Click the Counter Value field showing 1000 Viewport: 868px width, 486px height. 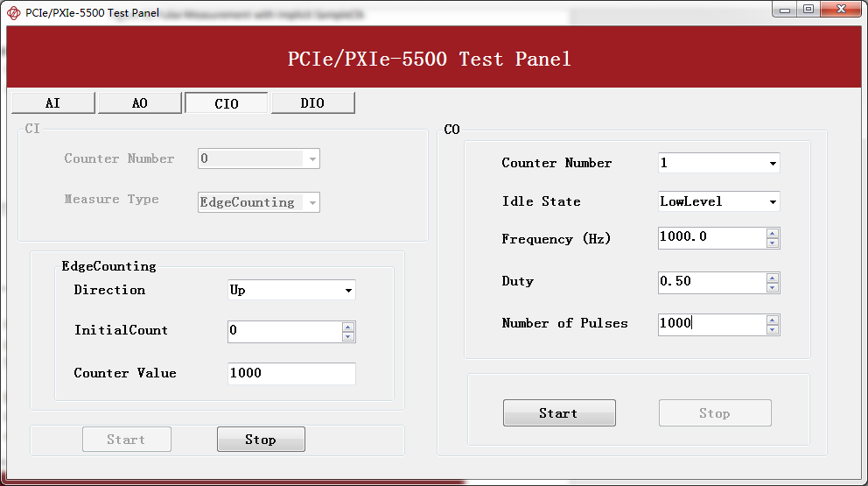(x=291, y=374)
